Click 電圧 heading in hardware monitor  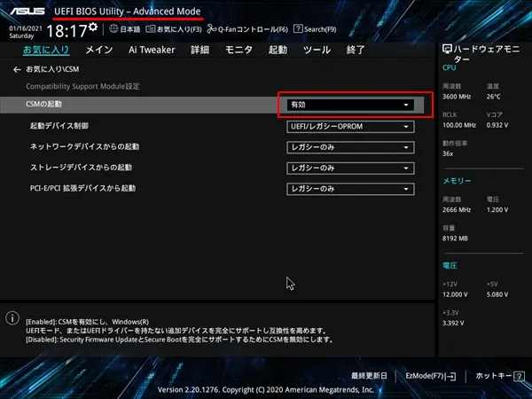[x=450, y=266]
